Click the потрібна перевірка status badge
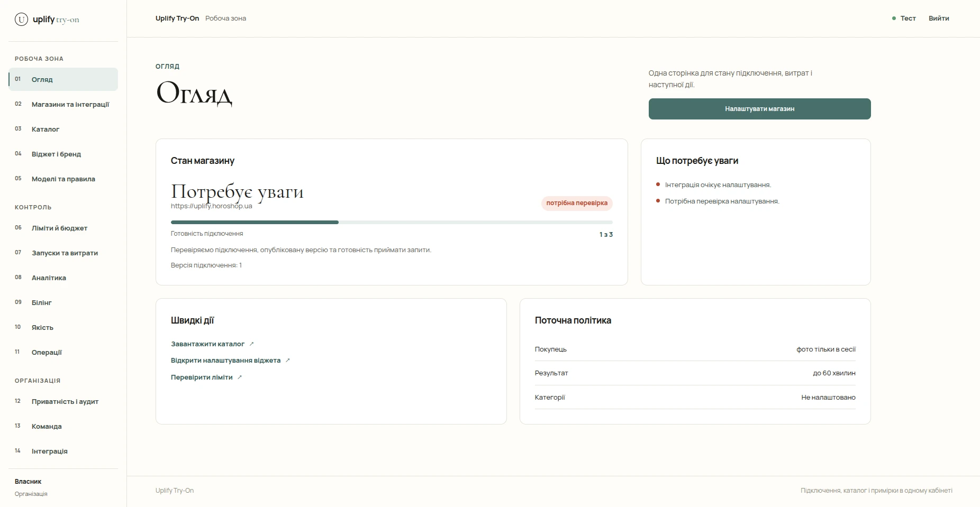This screenshot has width=980, height=507. pyautogui.click(x=577, y=203)
